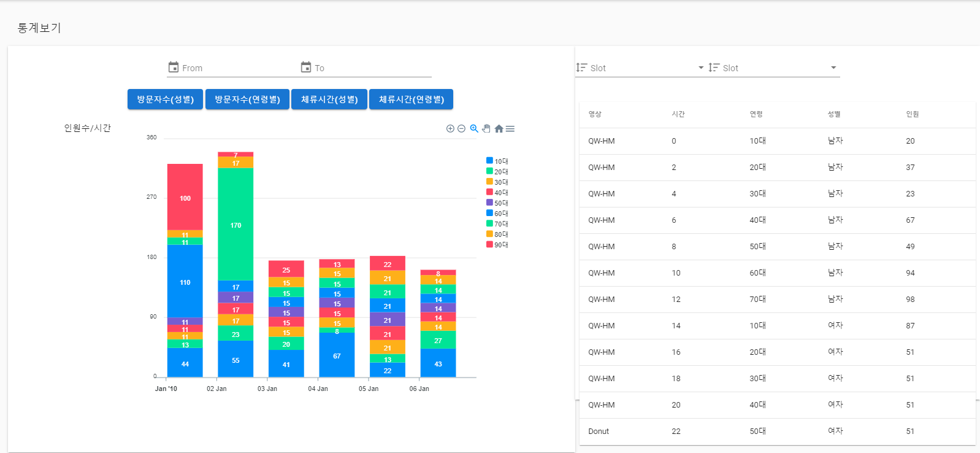980x453 pixels.
Task: Click the chart zoom in plus icon
Action: coord(450,128)
